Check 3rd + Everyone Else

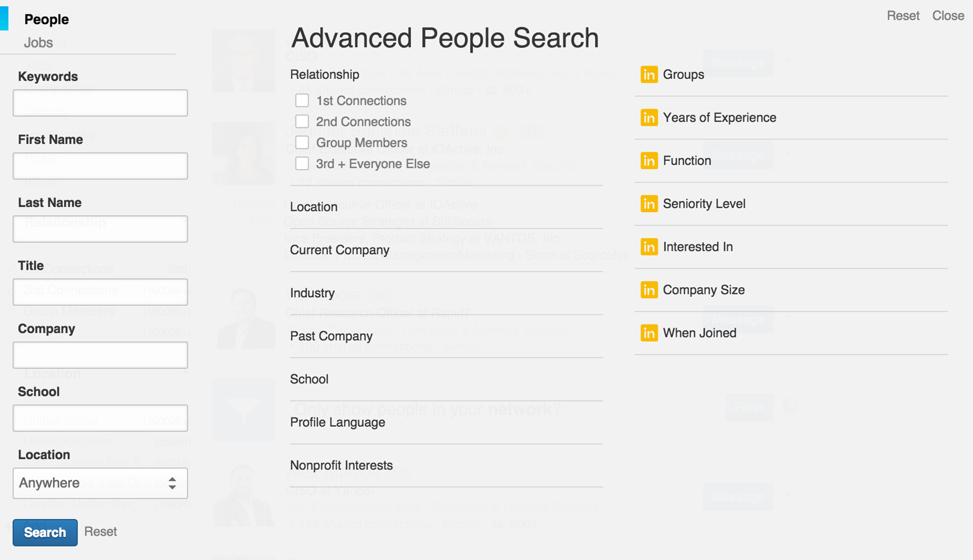[x=302, y=163]
